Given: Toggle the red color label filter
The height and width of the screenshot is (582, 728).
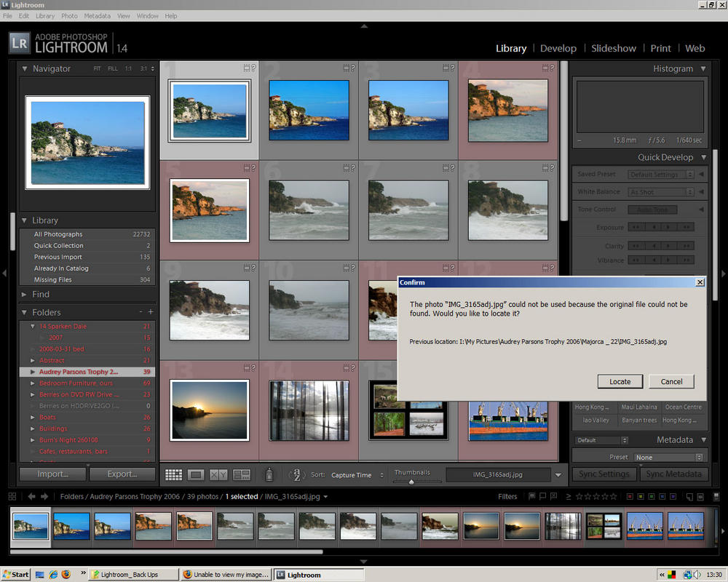Looking at the screenshot, I should [x=630, y=497].
